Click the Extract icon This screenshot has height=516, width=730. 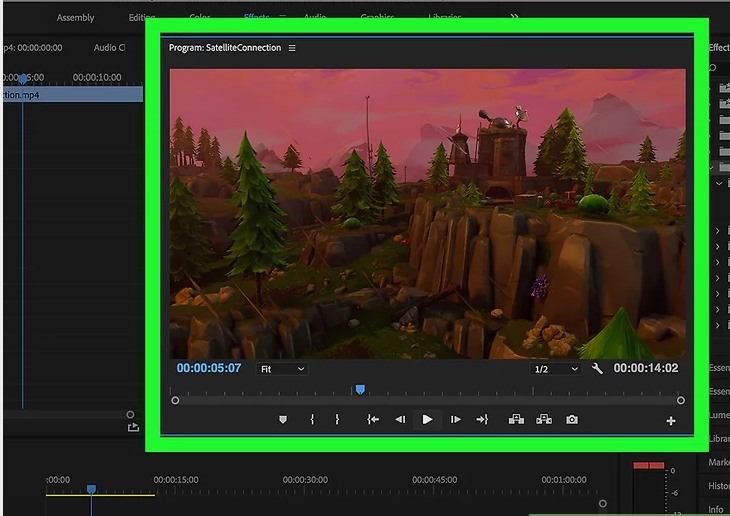544,420
